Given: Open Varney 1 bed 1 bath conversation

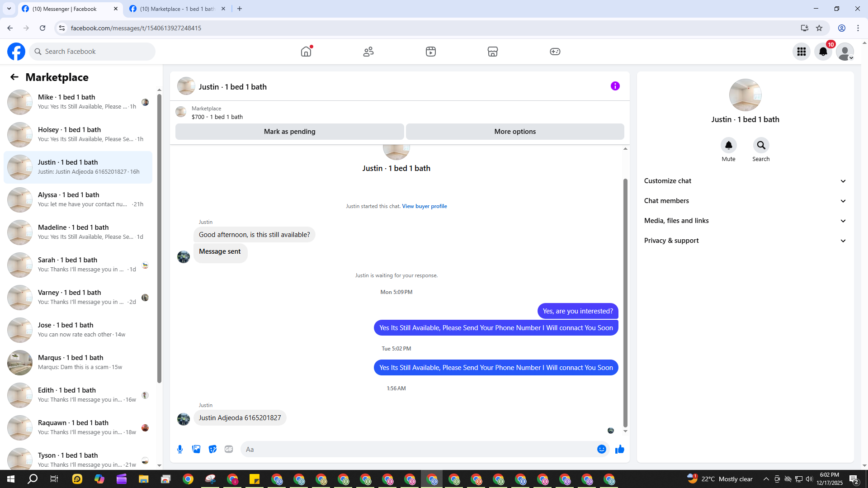Looking at the screenshot, I should [x=78, y=297].
